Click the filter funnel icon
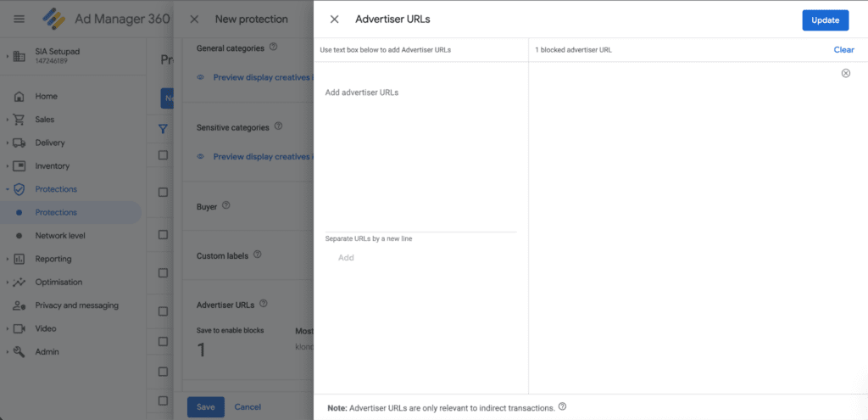 coord(163,129)
